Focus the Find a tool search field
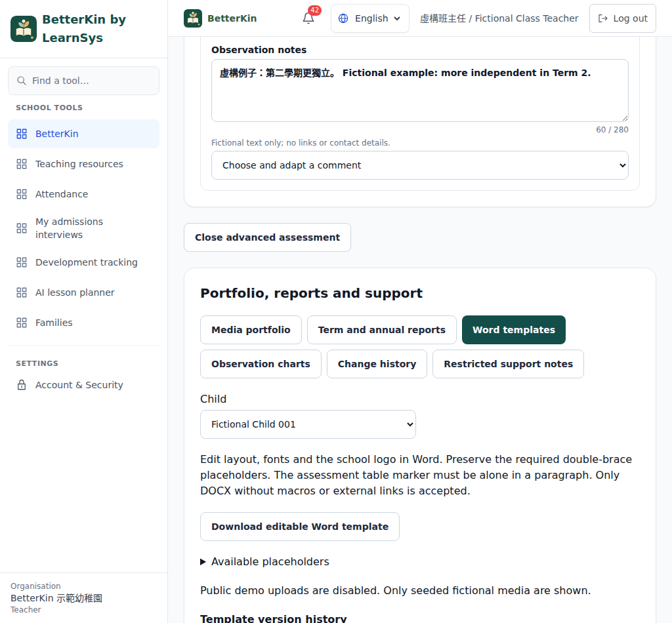Viewport: 672px width, 623px height. tap(83, 81)
